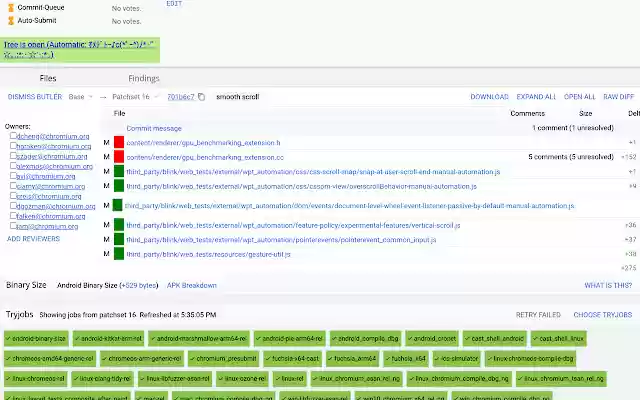Switch to the Files tab
640x400 pixels.
click(x=48, y=78)
